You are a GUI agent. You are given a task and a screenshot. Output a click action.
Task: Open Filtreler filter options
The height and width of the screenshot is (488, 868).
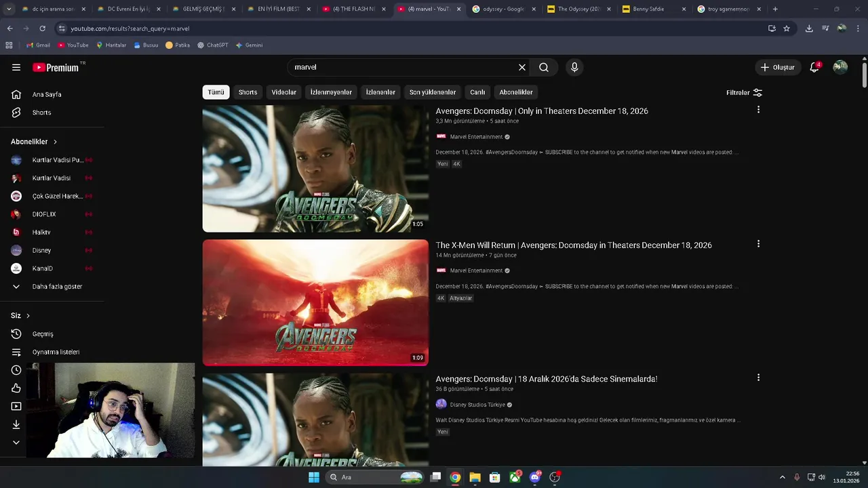[744, 92]
